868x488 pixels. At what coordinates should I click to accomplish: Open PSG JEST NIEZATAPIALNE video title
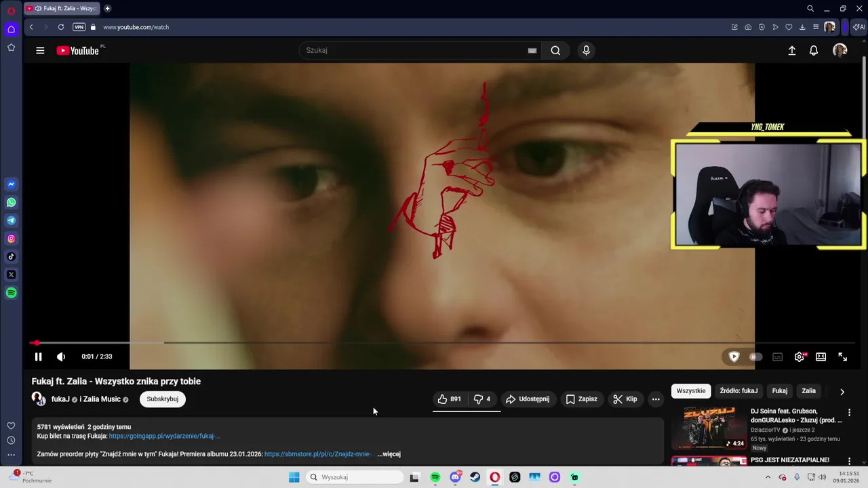790,460
